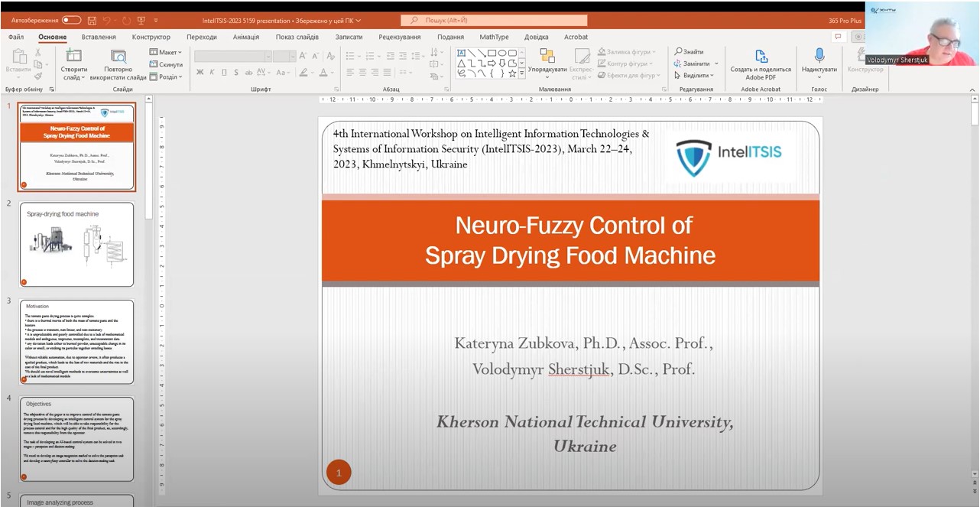Click the Надиктувати microphone icon
Screen dimensions: 980x507
click(819, 56)
